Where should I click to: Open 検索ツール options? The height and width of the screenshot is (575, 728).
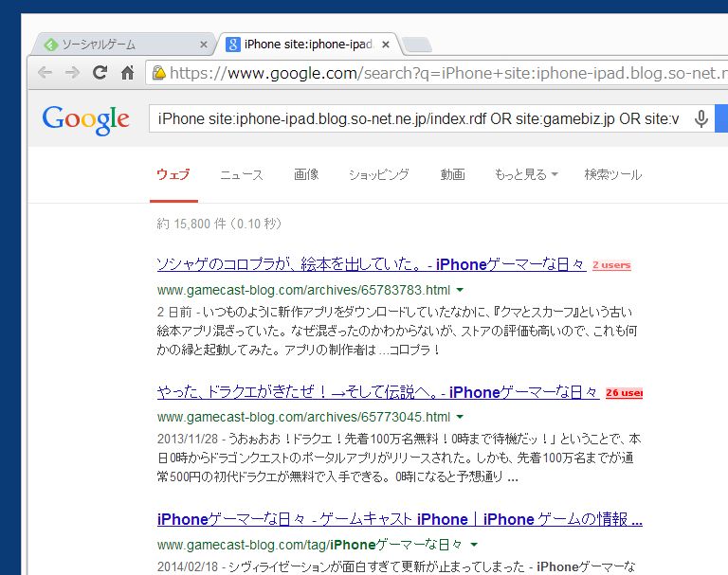[x=613, y=174]
